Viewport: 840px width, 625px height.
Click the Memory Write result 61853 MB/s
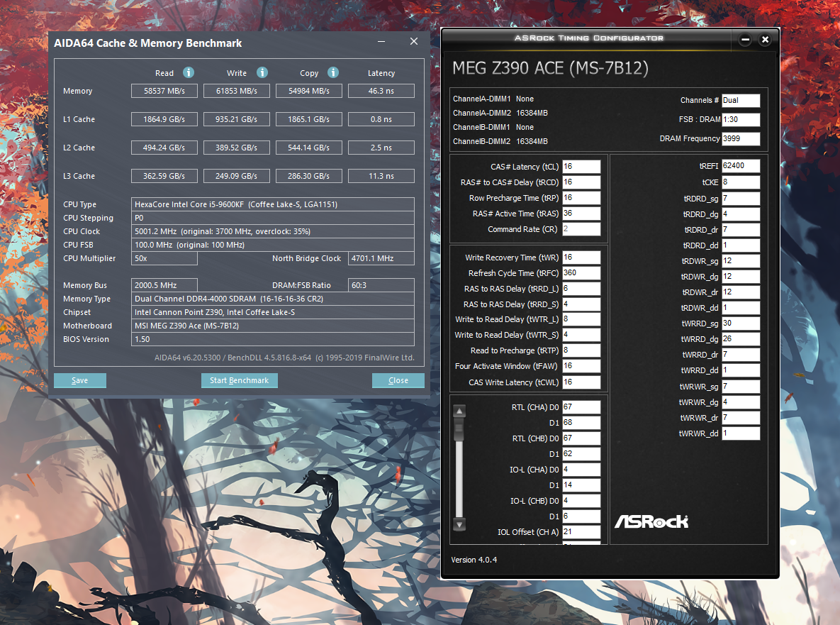[236, 91]
